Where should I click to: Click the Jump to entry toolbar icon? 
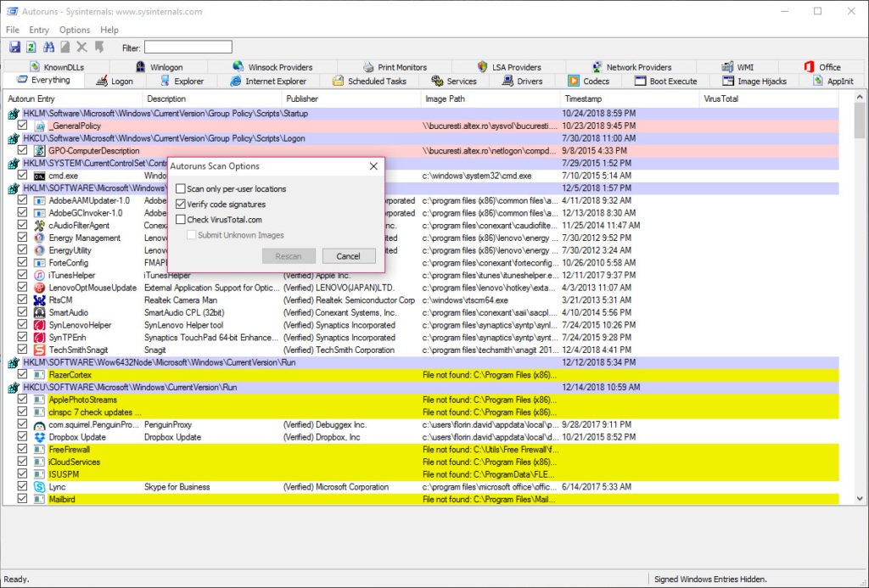point(99,48)
